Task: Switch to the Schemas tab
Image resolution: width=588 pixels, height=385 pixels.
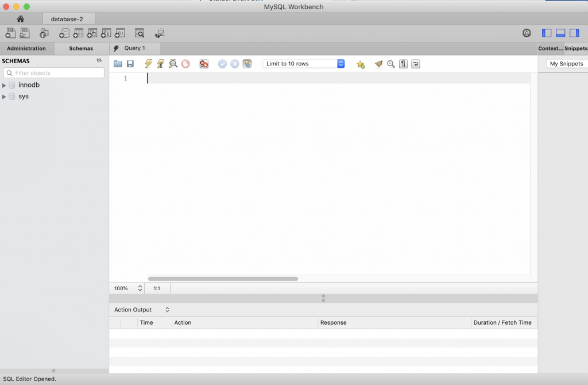Action: click(81, 48)
